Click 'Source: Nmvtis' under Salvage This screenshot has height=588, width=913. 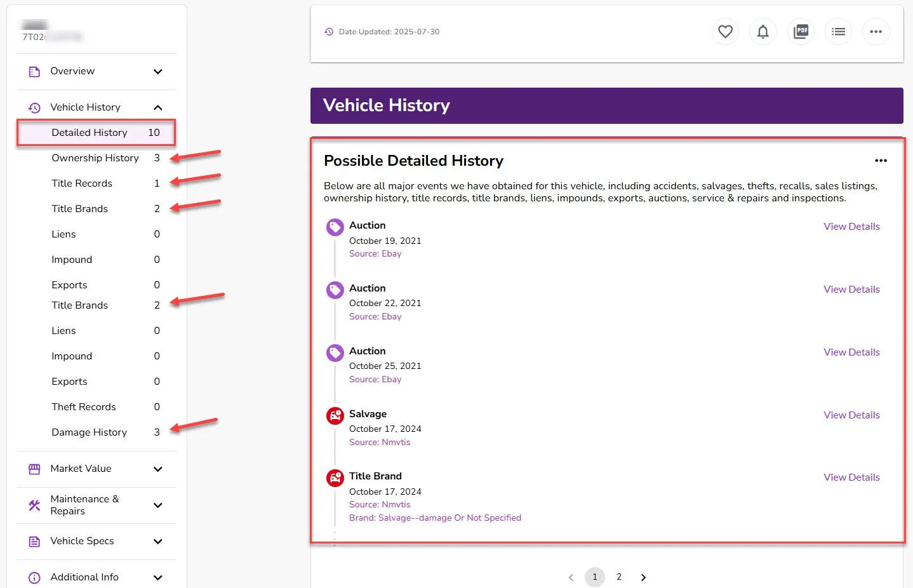coord(380,443)
